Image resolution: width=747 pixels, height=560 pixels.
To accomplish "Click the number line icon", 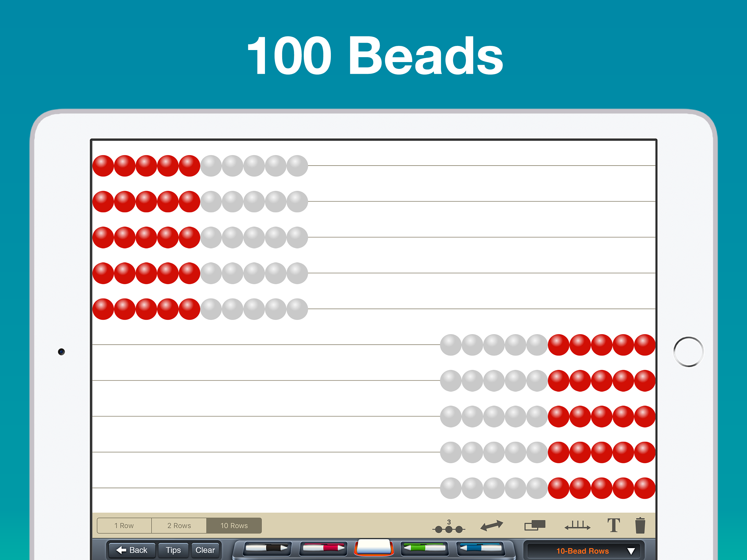I will tap(577, 526).
